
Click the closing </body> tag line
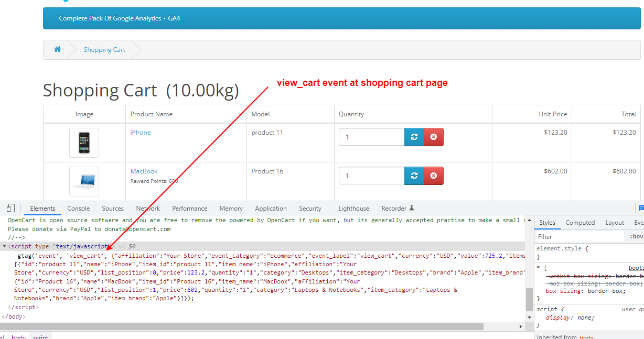14,316
